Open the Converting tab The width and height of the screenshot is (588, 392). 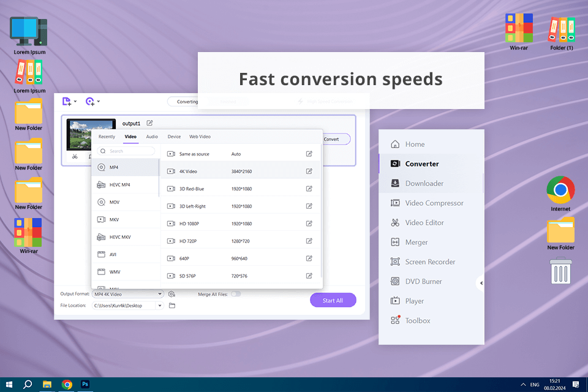point(187,102)
